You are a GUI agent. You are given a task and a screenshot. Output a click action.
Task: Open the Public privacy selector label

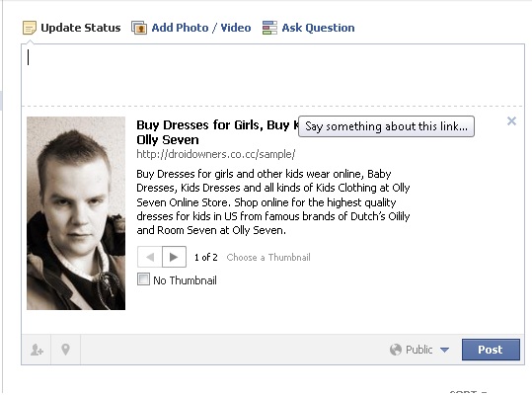(419, 350)
